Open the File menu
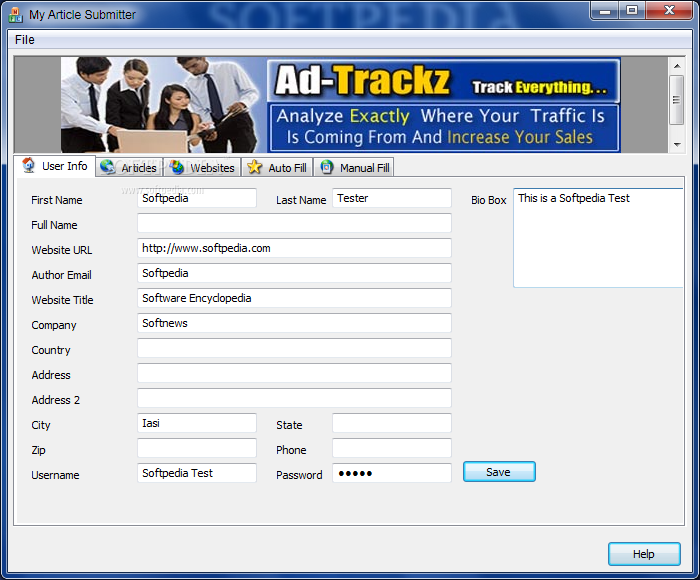The height and width of the screenshot is (580, 700). [x=25, y=40]
